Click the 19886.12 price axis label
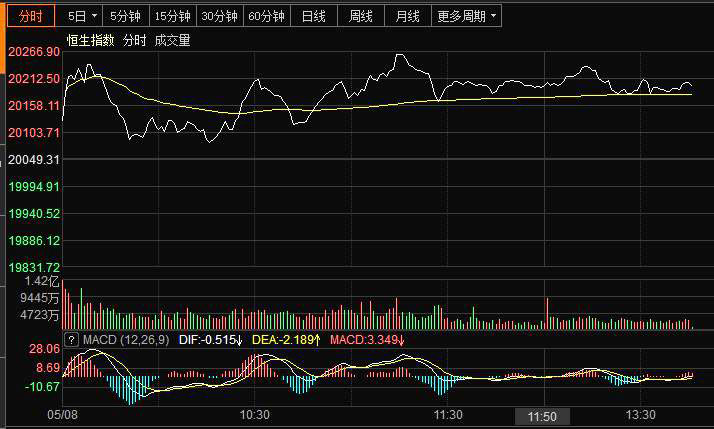714x429 pixels. 34,240
